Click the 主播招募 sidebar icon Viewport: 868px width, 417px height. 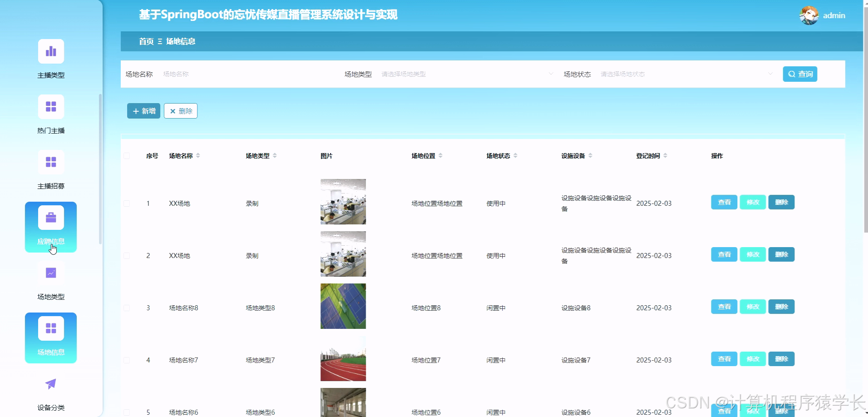[51, 162]
